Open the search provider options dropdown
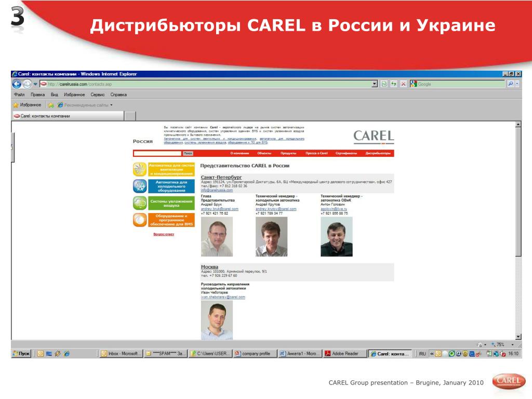The image size is (532, 399). (x=517, y=84)
